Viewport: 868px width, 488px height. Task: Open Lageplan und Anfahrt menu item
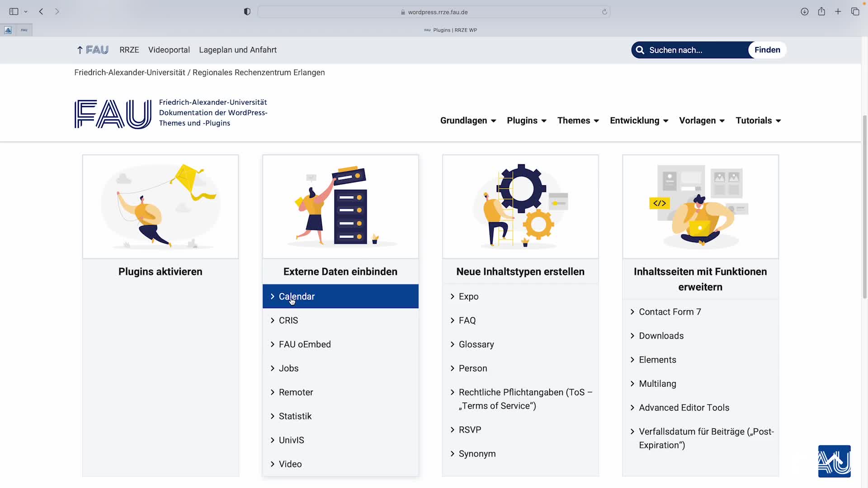coord(237,50)
